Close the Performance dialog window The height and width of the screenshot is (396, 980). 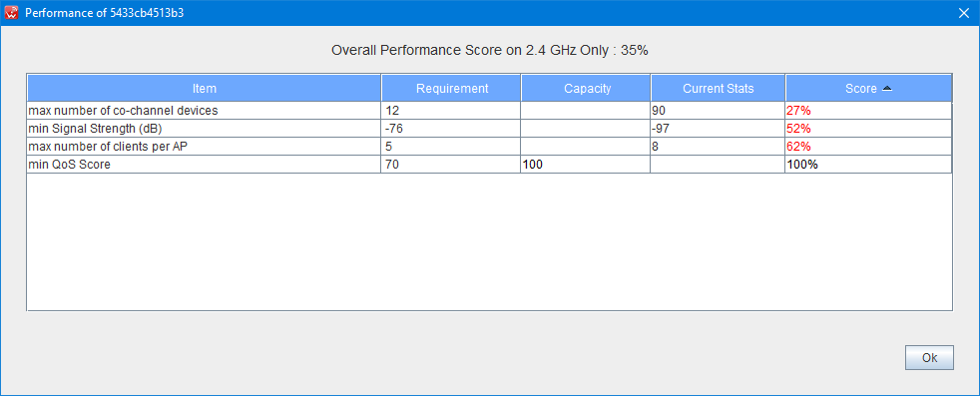pos(963,13)
